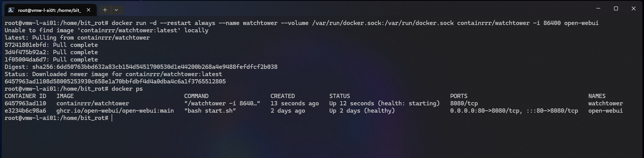Click the CONTAINER ID column header
The height and width of the screenshot is (158, 644).
(25, 96)
